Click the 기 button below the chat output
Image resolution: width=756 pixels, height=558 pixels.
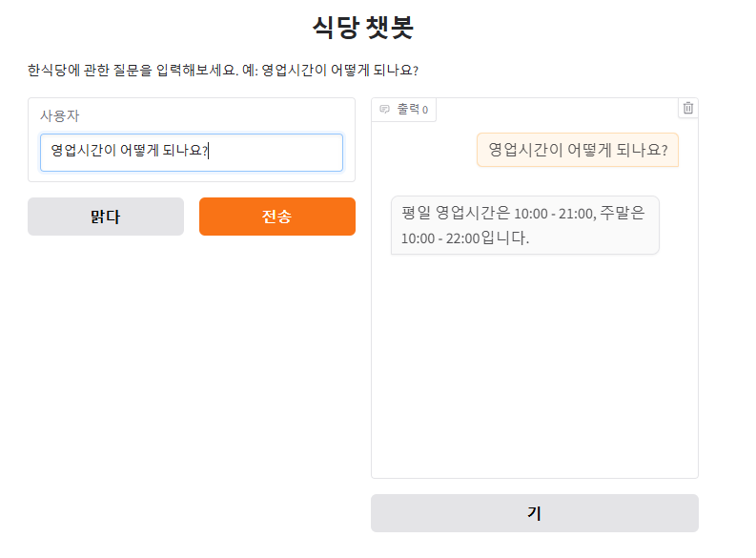[534, 513]
